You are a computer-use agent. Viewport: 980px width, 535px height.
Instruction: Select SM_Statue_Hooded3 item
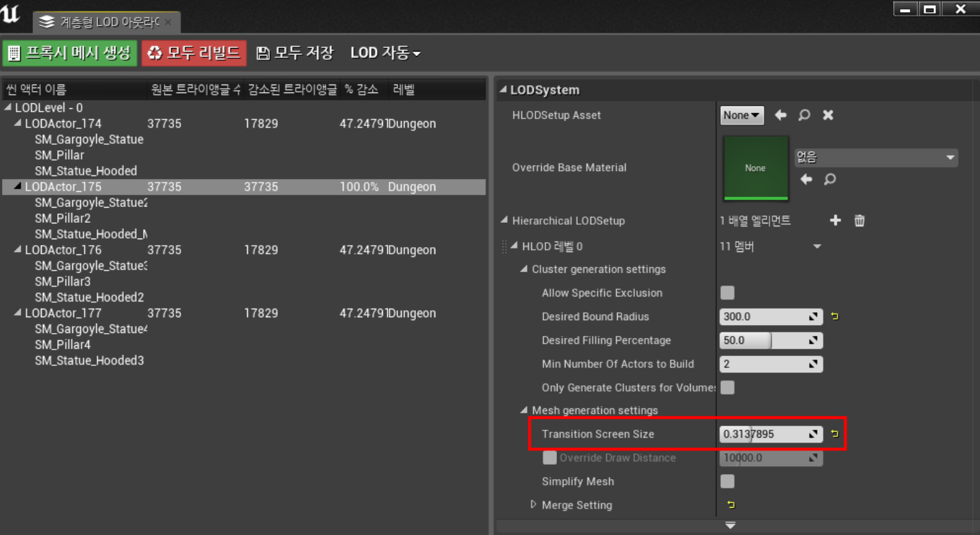tap(89, 360)
